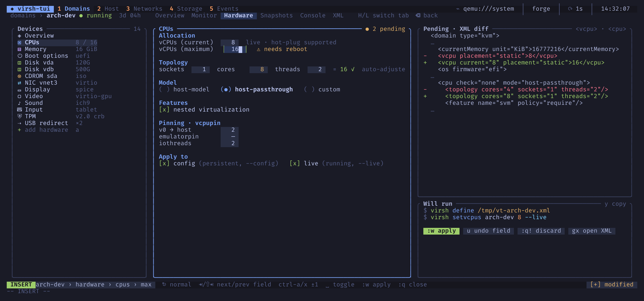The height and width of the screenshot is (301, 644).
Task: Click the Memory icon in Devices list
Action: (19, 49)
